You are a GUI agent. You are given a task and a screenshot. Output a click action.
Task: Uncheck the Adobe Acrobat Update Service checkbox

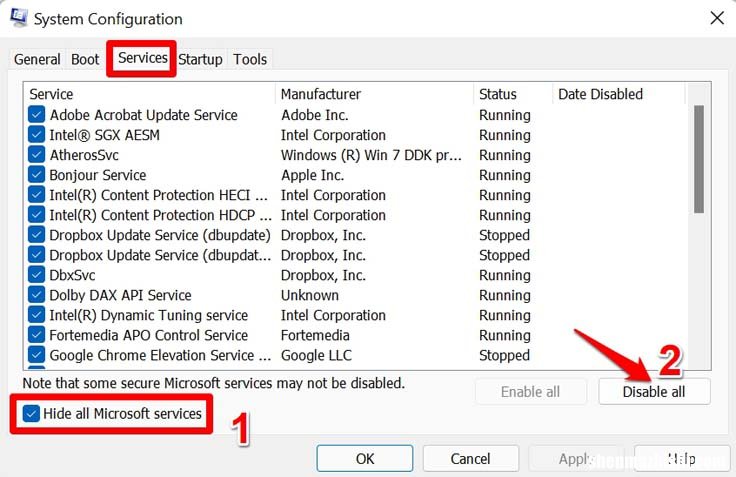37,115
